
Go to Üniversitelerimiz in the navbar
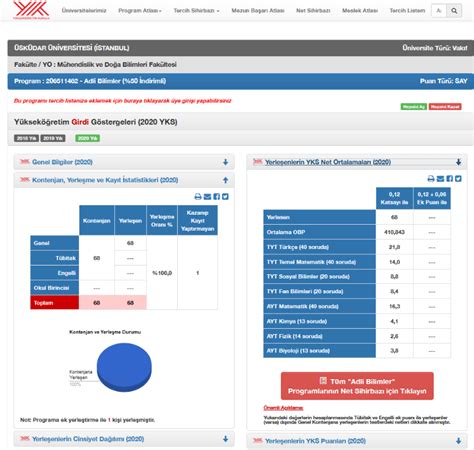tap(84, 11)
